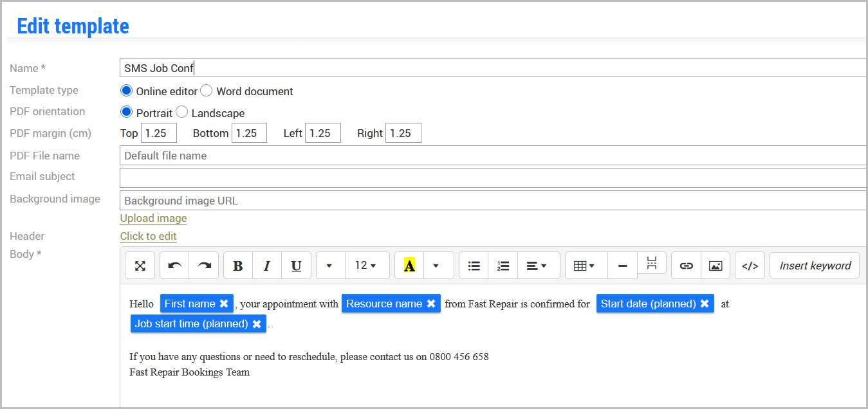This screenshot has width=868, height=409.
Task: Open the font size 12 dropdown
Action: (x=367, y=266)
